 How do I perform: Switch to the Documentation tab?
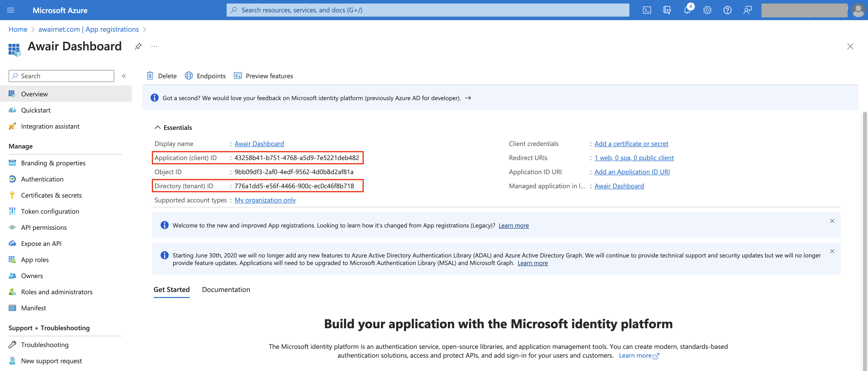point(226,289)
